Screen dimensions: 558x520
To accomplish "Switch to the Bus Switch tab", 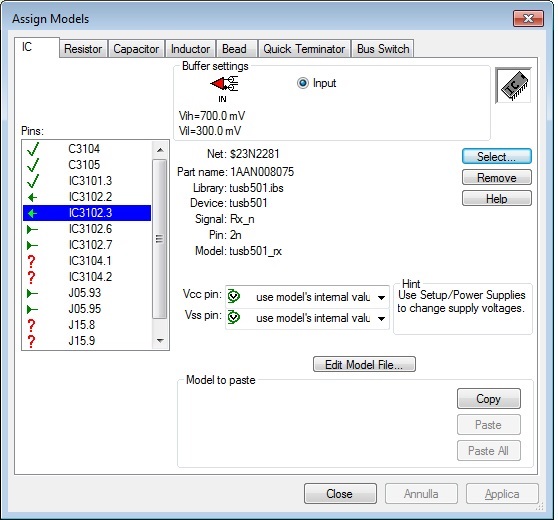I will (x=383, y=49).
